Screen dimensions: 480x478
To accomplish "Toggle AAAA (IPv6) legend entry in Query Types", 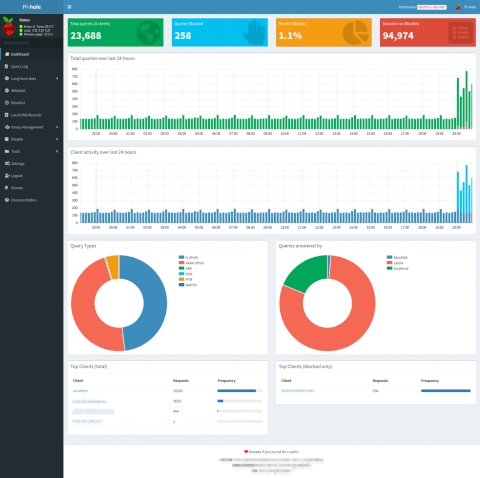I will click(x=191, y=263).
